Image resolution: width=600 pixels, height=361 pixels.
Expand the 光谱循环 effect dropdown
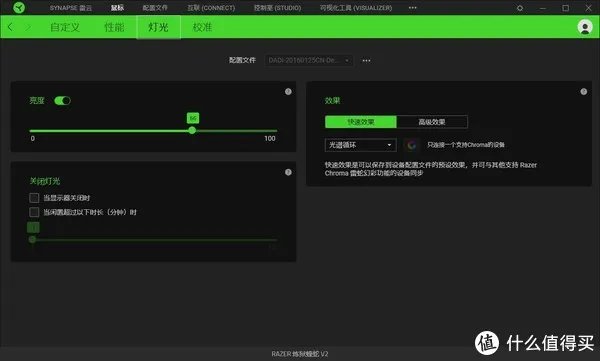(360, 145)
